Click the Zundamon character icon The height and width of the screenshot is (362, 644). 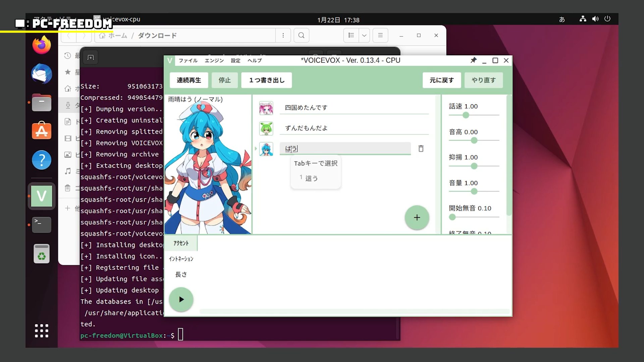click(x=266, y=128)
